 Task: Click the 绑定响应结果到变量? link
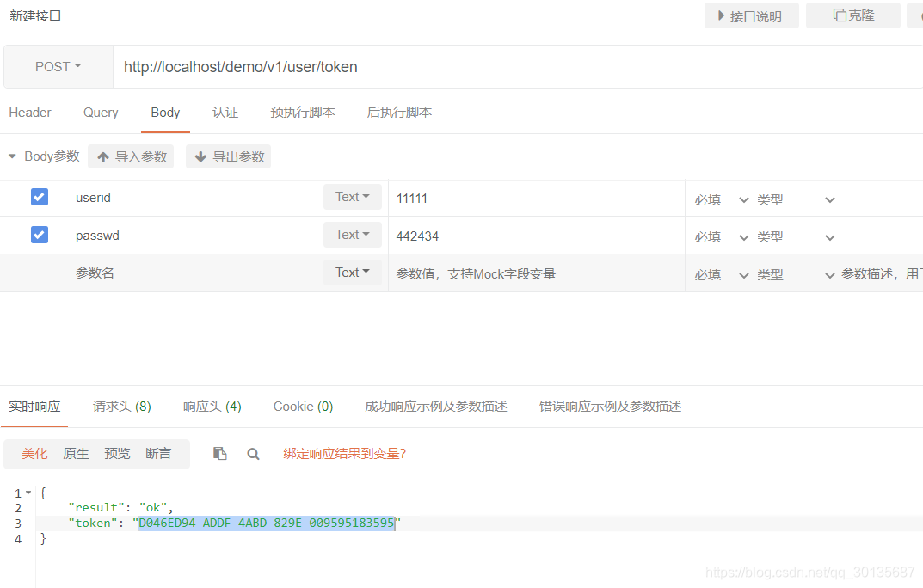coord(345,453)
